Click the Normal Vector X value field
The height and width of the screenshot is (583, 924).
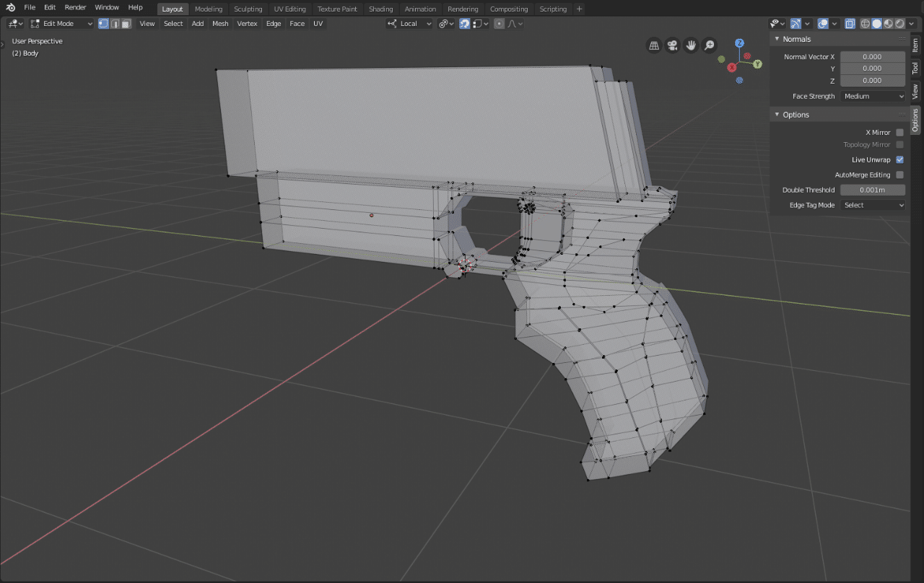[x=873, y=56]
